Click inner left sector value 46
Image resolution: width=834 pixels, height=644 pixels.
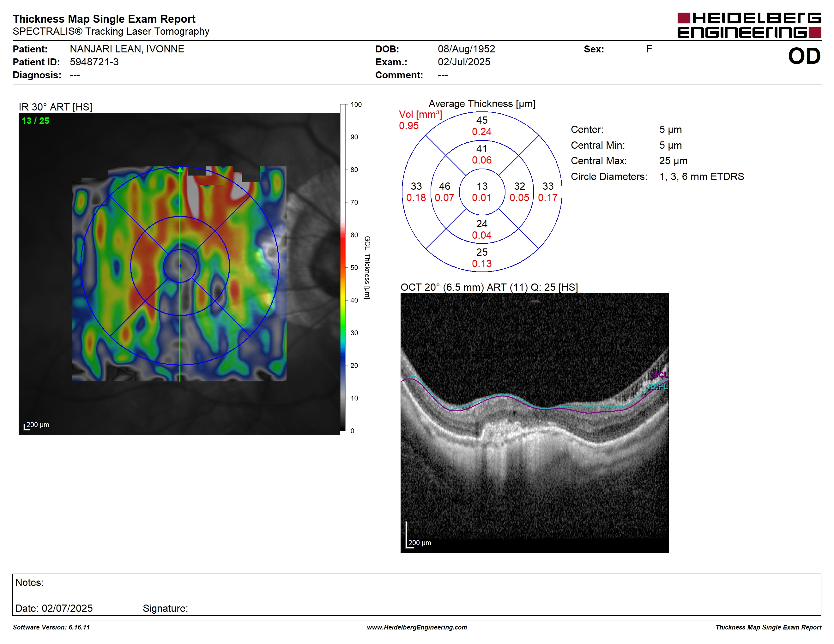[444, 186]
